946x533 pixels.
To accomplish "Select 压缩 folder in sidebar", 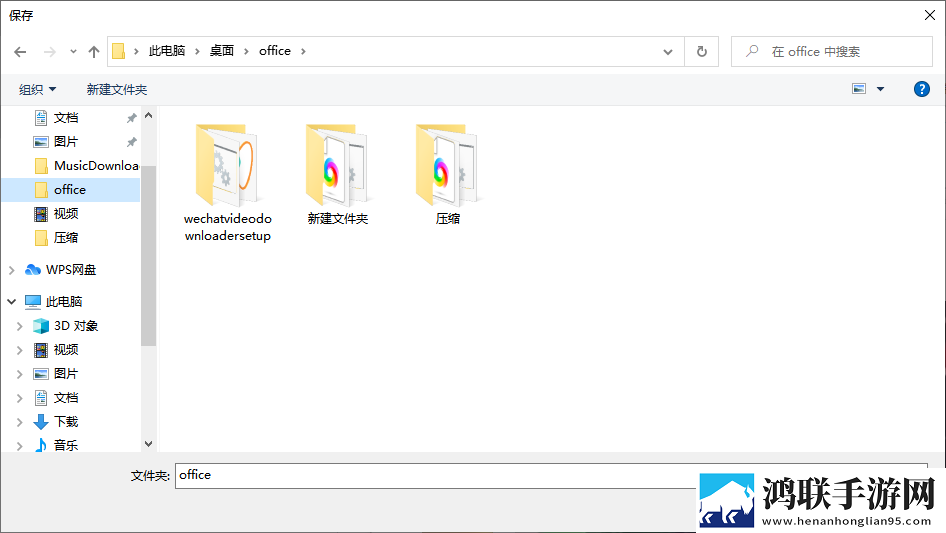I will [x=66, y=238].
